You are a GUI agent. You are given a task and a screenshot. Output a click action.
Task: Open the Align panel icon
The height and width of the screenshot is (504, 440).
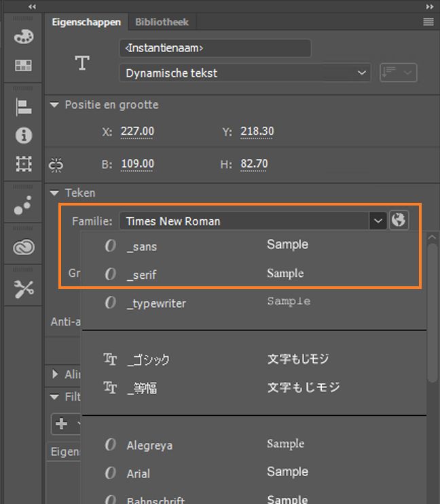click(24, 107)
